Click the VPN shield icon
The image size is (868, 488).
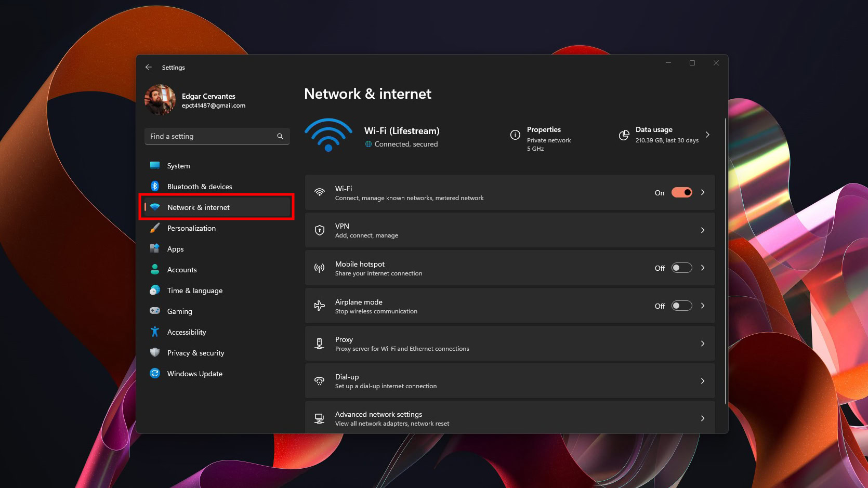[x=320, y=230]
